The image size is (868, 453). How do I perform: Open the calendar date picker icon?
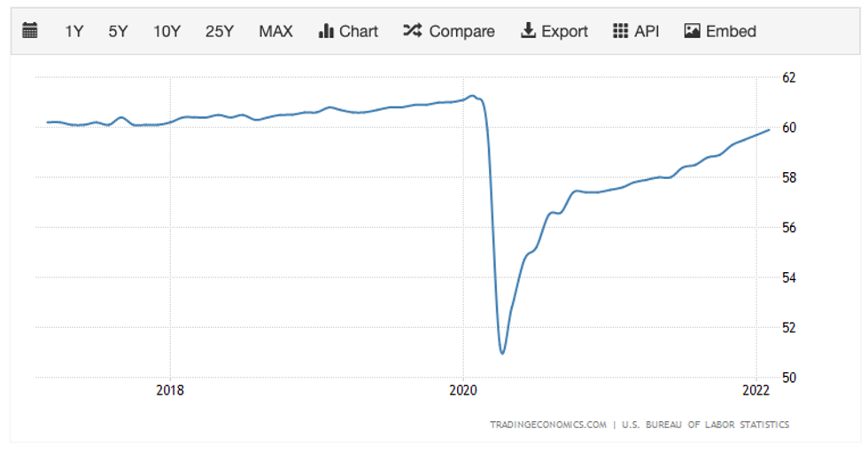[30, 31]
